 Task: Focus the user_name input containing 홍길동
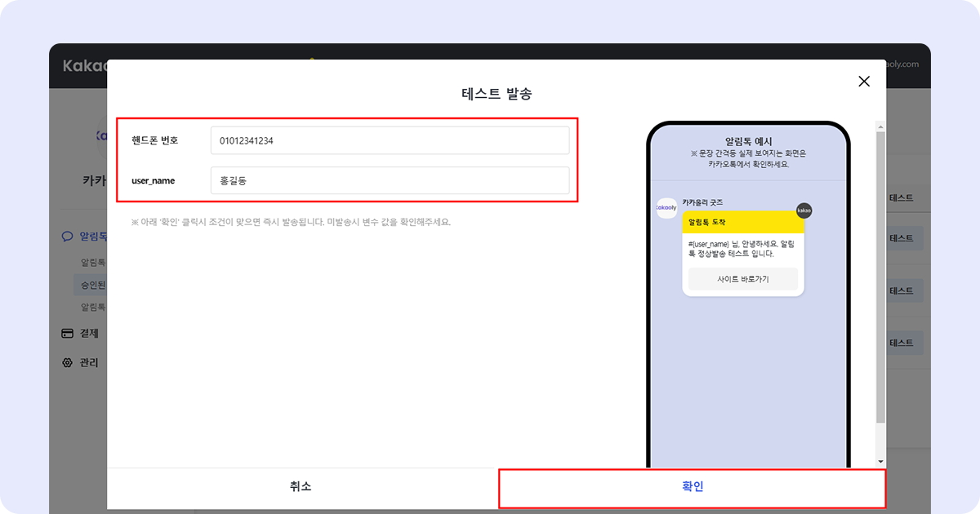(390, 180)
